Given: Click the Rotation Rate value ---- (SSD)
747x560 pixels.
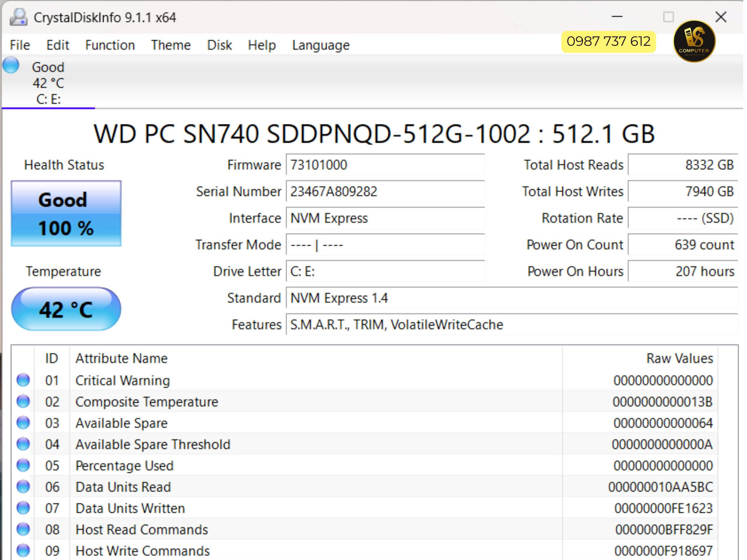Looking at the screenshot, I should (x=683, y=218).
